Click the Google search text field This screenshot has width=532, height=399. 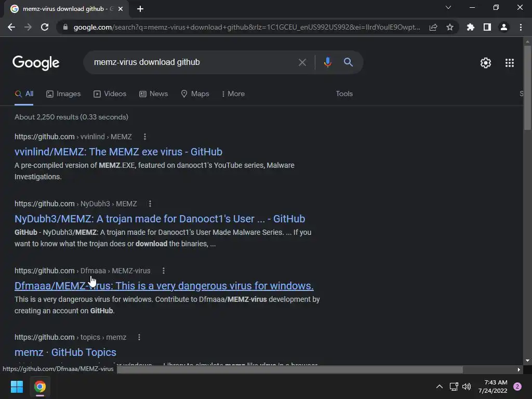pyautogui.click(x=192, y=62)
